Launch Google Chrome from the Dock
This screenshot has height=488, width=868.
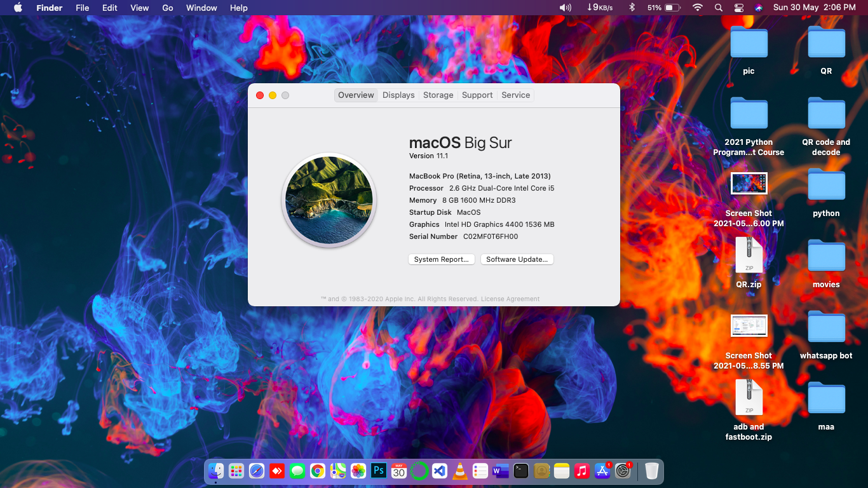point(318,471)
